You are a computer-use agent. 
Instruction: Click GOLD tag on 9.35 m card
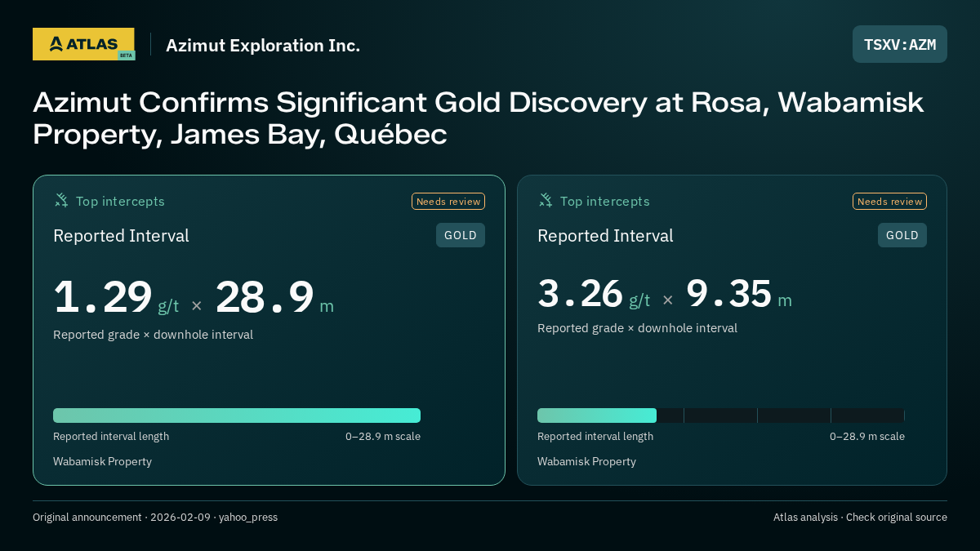(x=902, y=235)
